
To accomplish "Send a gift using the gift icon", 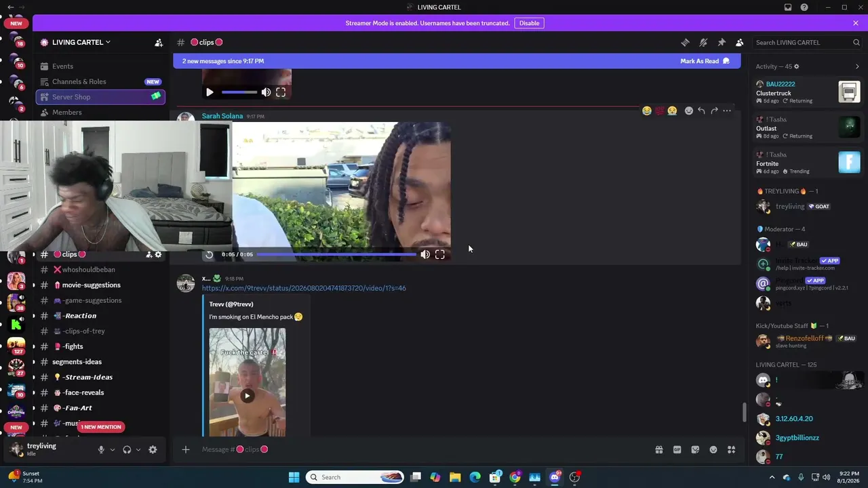I will [658, 449].
